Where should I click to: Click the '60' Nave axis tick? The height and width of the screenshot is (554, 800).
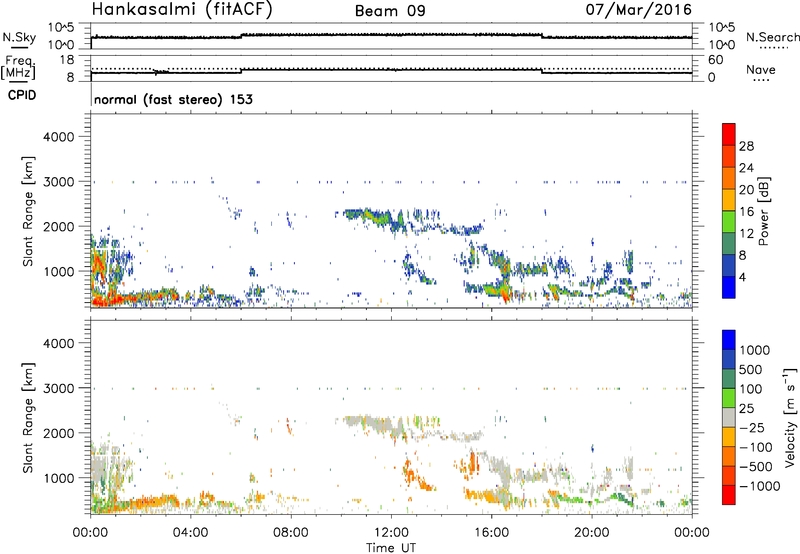[715, 60]
